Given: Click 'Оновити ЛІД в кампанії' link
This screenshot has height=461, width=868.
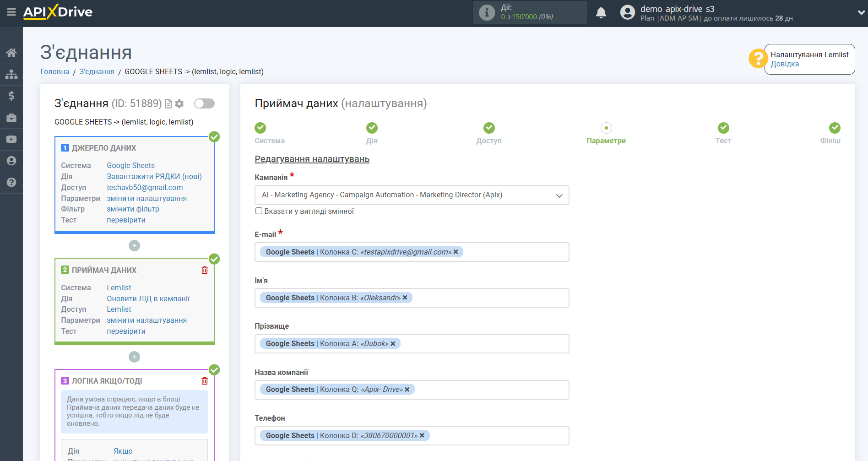Looking at the screenshot, I should pos(148,298).
